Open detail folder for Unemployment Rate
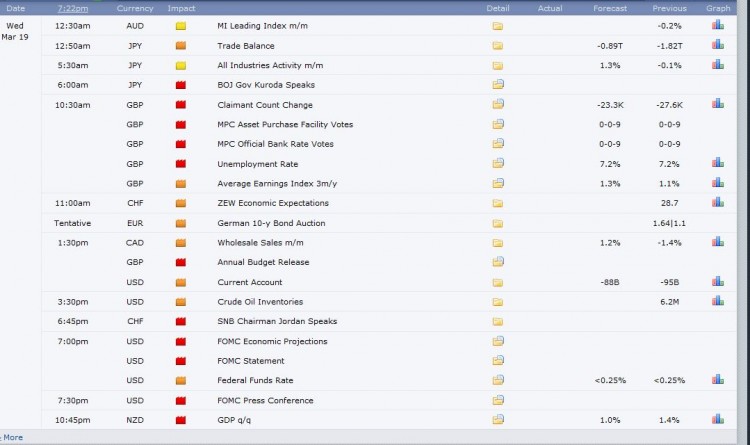Screen dimensions: 750x445 coord(498,163)
